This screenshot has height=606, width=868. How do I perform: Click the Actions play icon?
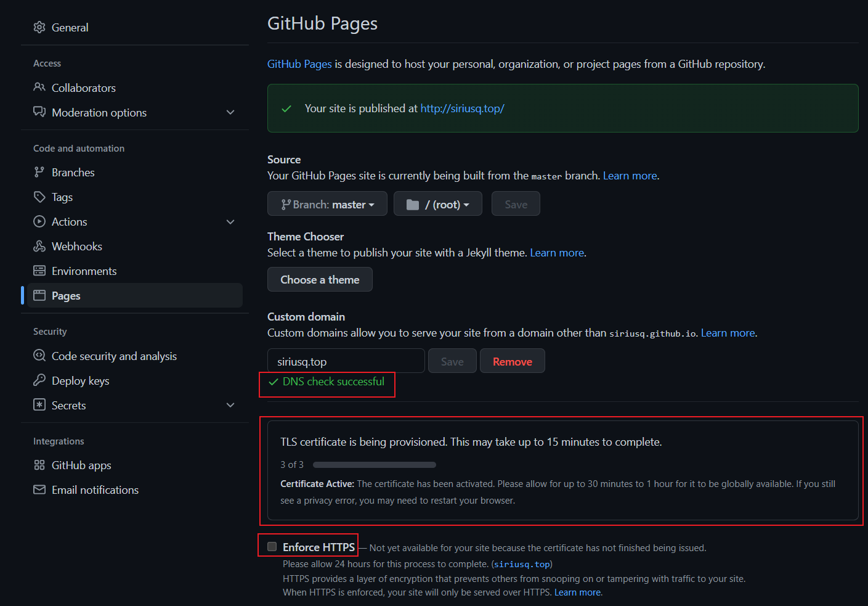click(39, 221)
